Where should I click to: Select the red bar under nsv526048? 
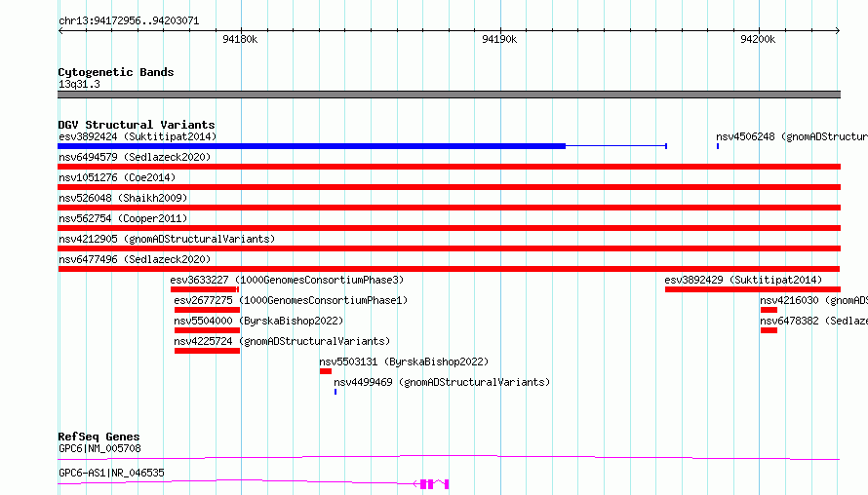point(449,208)
